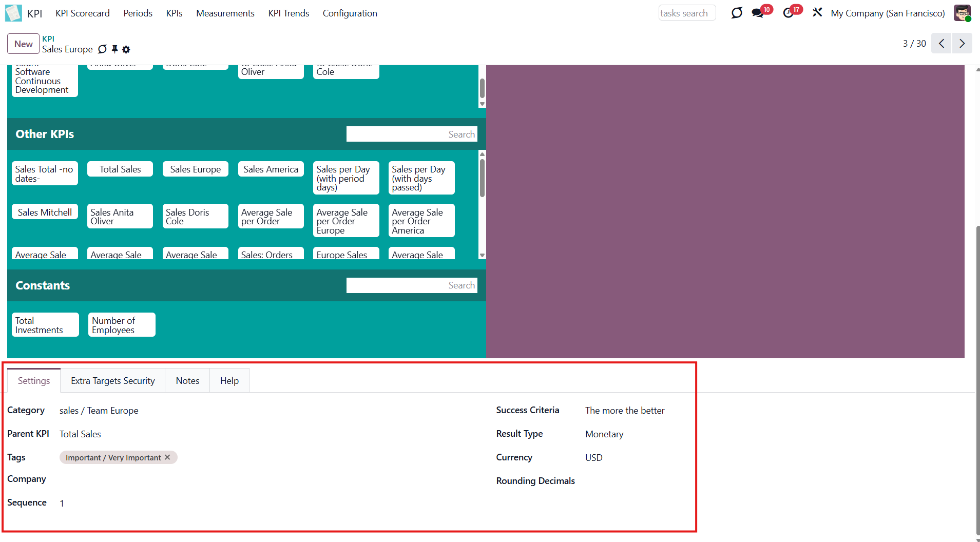Open the messages chat icon
Viewport: 980px width, 542px height.
pyautogui.click(x=757, y=13)
